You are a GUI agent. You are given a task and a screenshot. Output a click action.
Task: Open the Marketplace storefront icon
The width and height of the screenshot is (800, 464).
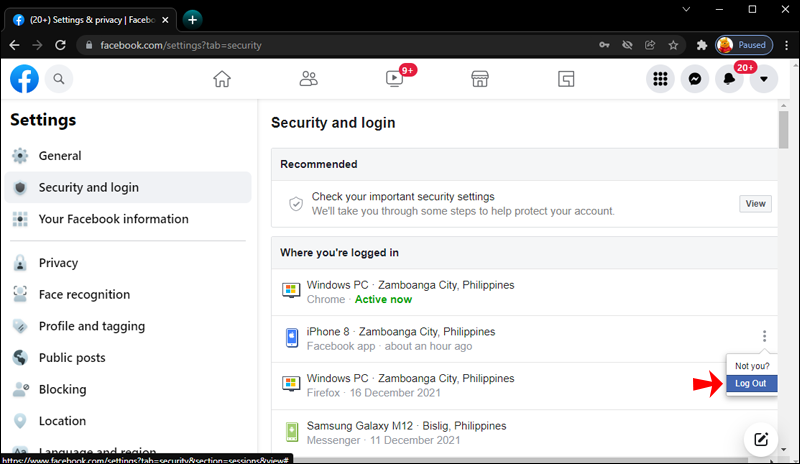(x=480, y=79)
